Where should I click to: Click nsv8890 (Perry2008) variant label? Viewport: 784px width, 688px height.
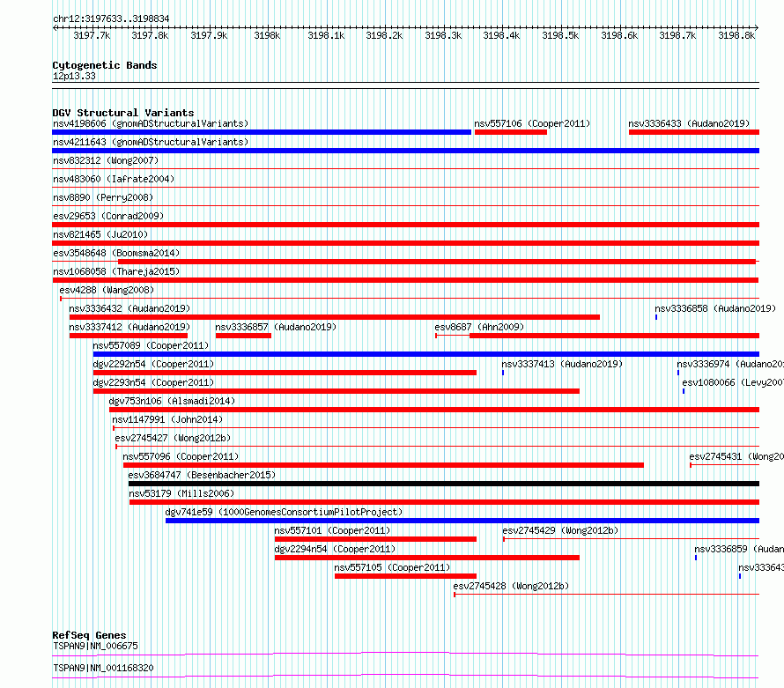pyautogui.click(x=103, y=197)
